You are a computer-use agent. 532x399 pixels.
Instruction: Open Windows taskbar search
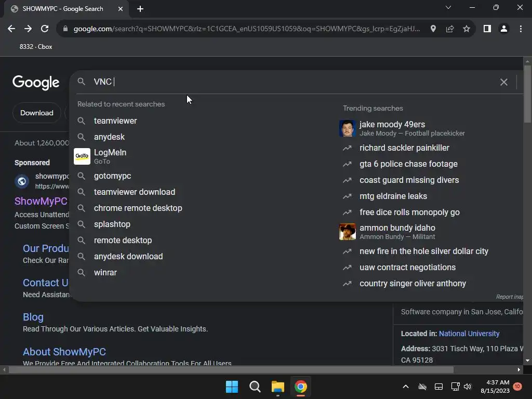[255, 387]
